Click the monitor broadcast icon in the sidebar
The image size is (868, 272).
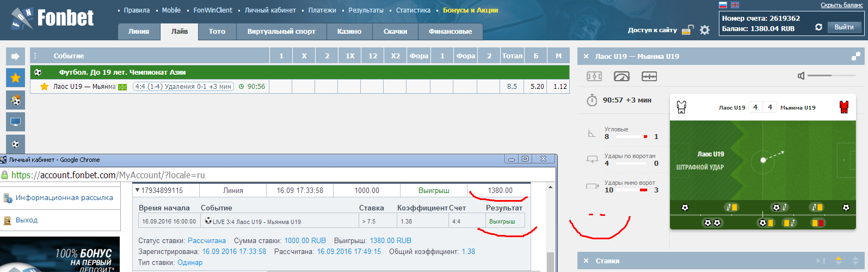coord(15,122)
